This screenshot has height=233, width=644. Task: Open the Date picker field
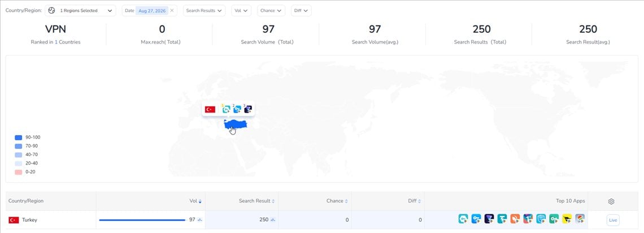click(x=150, y=11)
